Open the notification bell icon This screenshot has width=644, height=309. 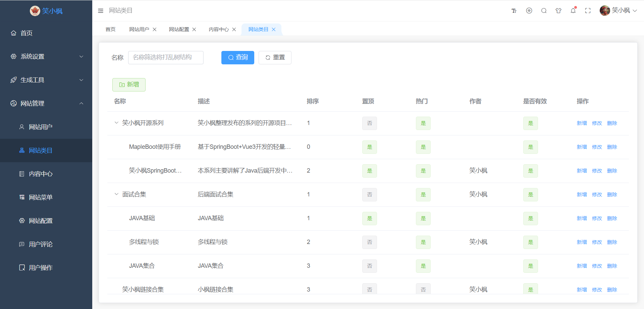pos(573,11)
